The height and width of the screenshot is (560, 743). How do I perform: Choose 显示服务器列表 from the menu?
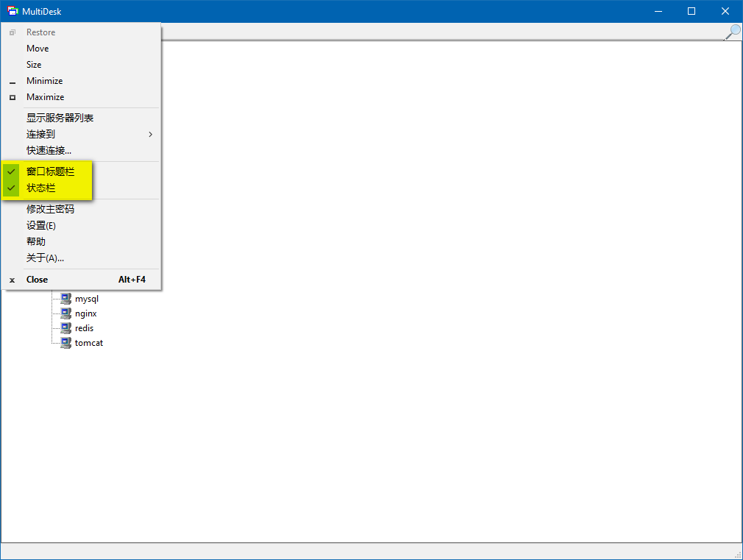coord(60,118)
